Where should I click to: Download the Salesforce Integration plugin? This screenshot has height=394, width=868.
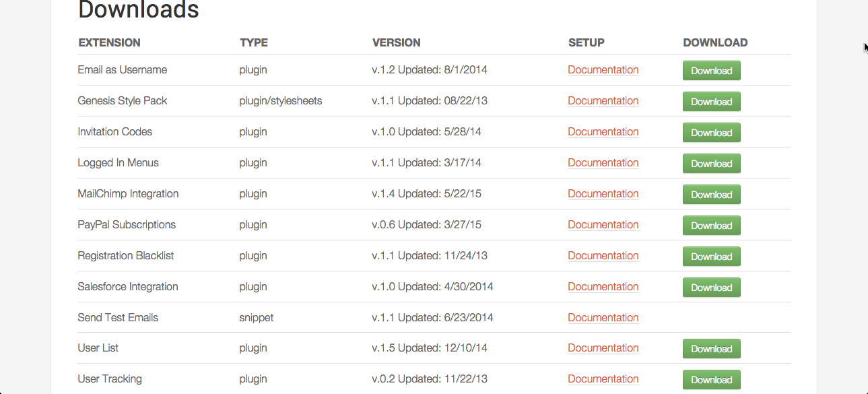[x=711, y=288]
